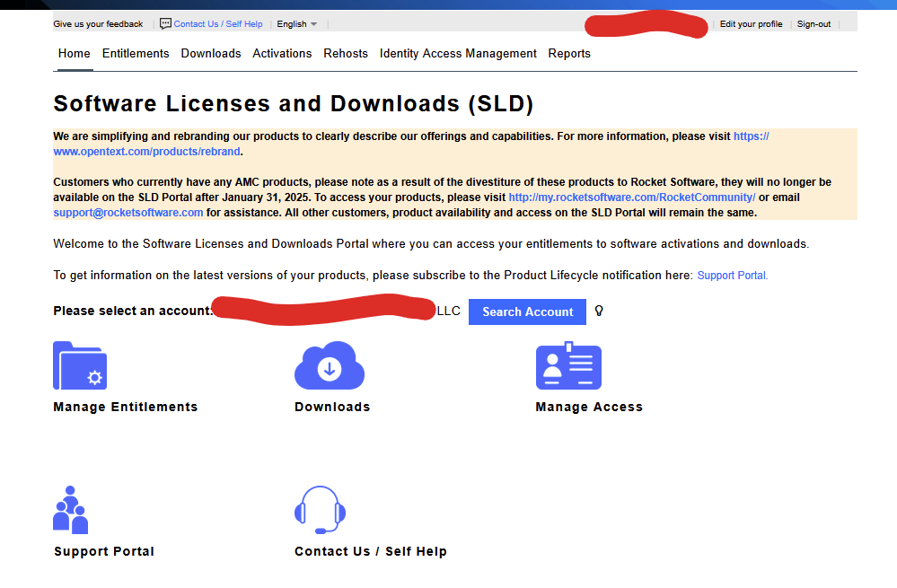Screen dimensions: 897x588
Task: Open Manage Entitlements via its folder icon
Action: (79, 365)
